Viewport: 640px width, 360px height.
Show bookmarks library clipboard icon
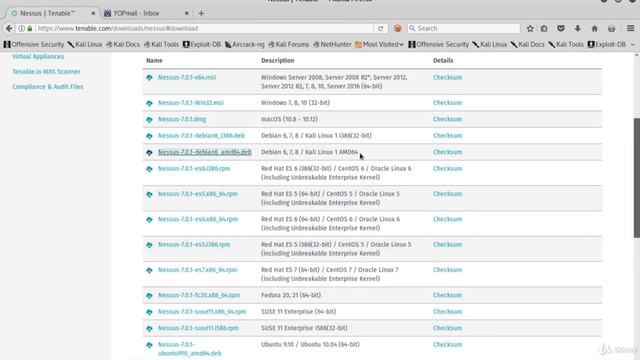tap(544, 28)
